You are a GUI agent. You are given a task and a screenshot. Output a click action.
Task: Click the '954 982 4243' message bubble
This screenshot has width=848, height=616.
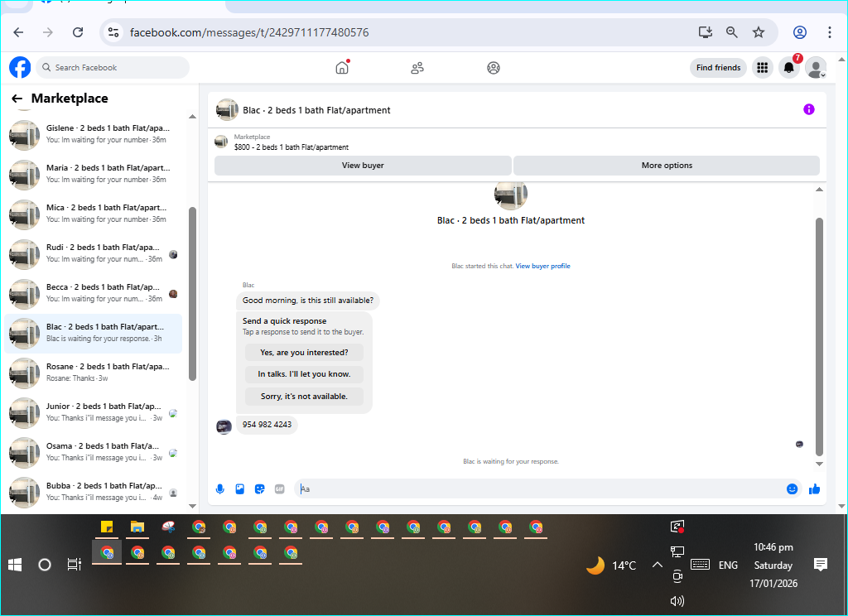[267, 425]
